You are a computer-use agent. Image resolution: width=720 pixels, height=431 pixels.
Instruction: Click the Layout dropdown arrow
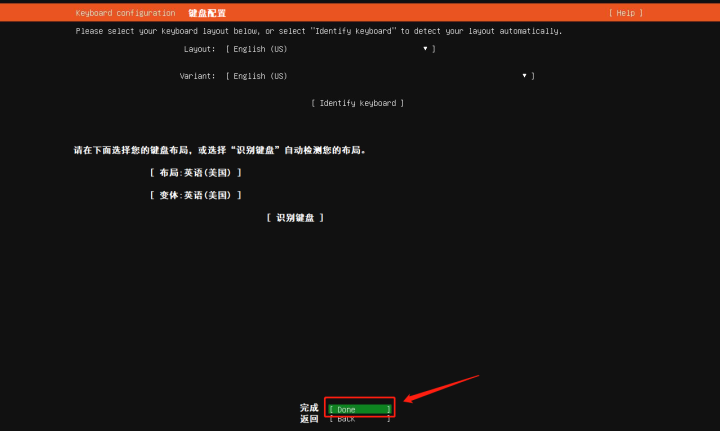(x=425, y=48)
